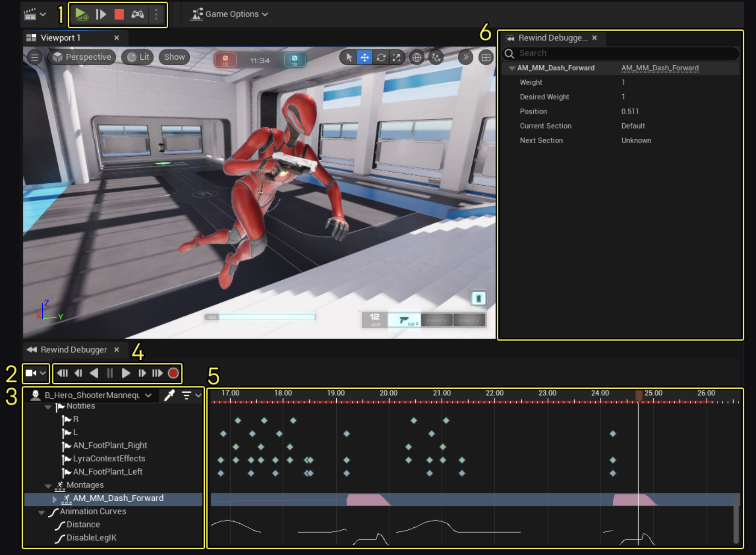This screenshot has height=555, width=756.
Task: Select the translate move tool in viewport
Action: pos(365,57)
